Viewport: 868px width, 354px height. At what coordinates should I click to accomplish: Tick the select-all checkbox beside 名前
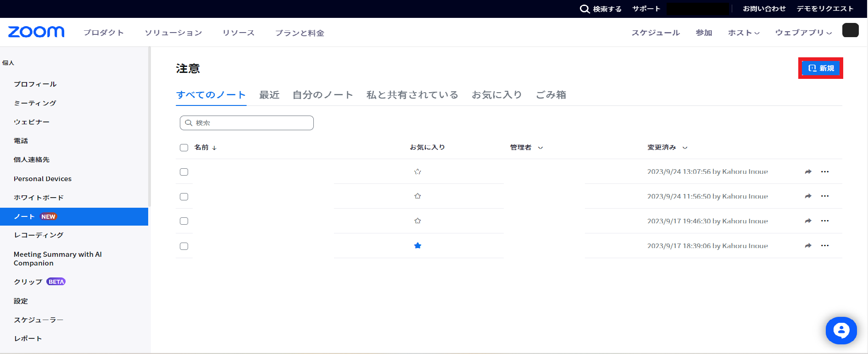click(x=184, y=148)
